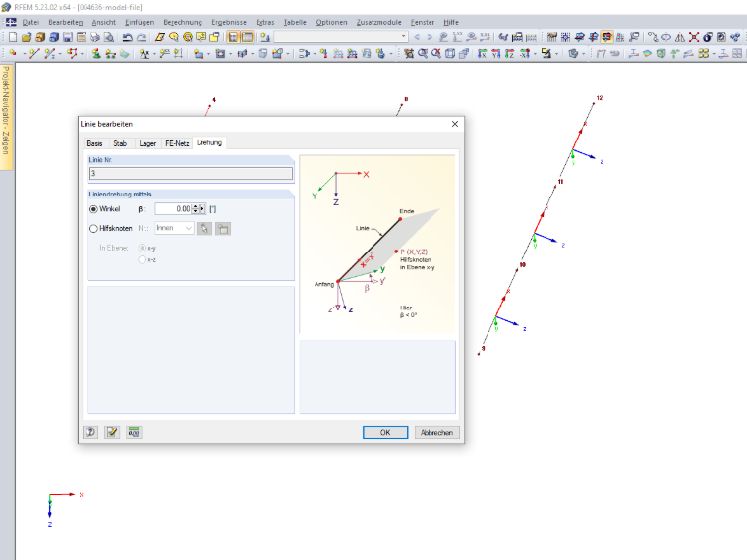The width and height of the screenshot is (747, 560).
Task: Select the Hilfsknoten radio button
Action: coord(93,229)
